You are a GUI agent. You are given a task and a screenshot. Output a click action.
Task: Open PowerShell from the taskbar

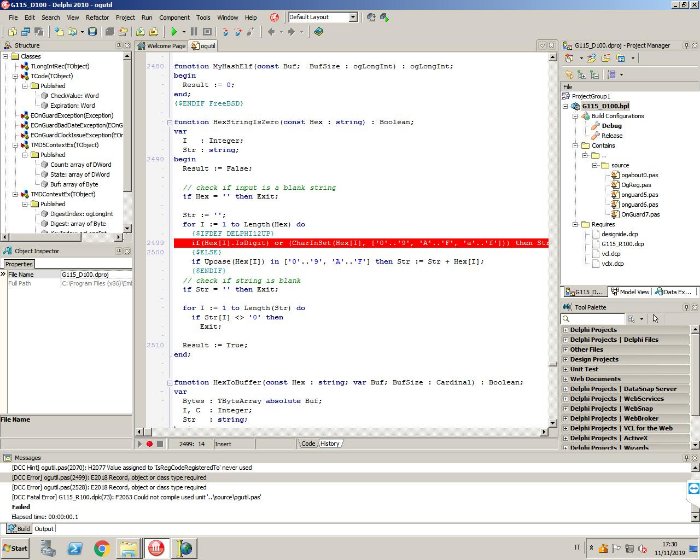click(75, 548)
